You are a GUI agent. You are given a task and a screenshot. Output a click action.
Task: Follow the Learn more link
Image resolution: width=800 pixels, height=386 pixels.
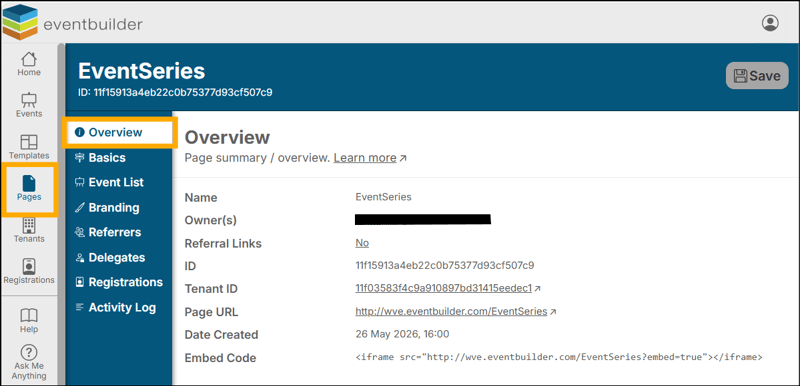tap(365, 158)
